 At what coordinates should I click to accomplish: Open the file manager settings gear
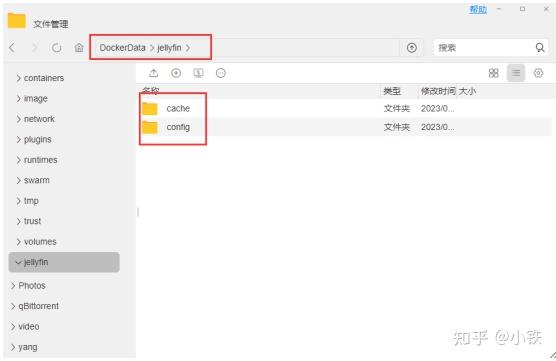coord(538,73)
